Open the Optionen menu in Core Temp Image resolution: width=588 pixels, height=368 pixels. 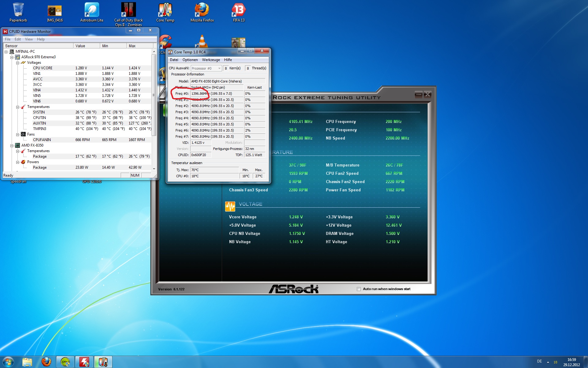click(190, 60)
